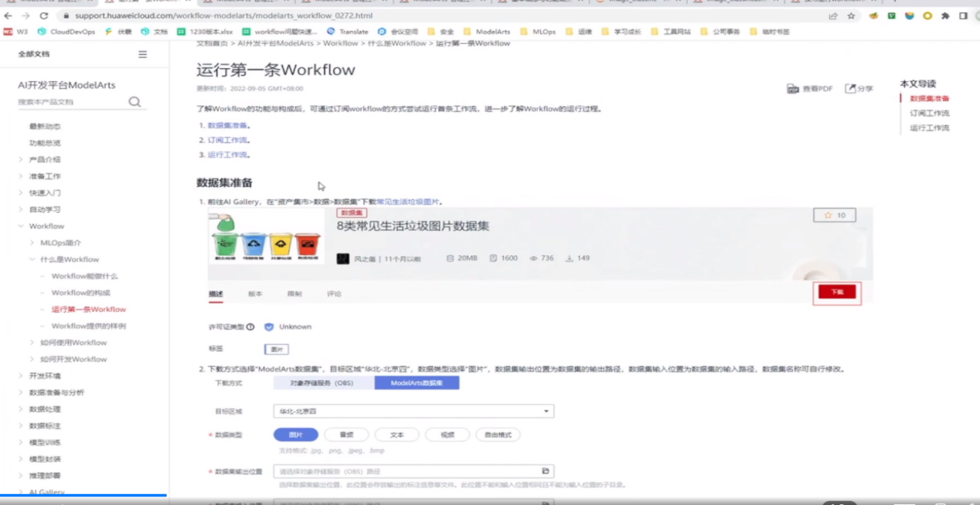The image size is (980, 505).
Task: Click the browser forward arrow
Action: tap(26, 15)
